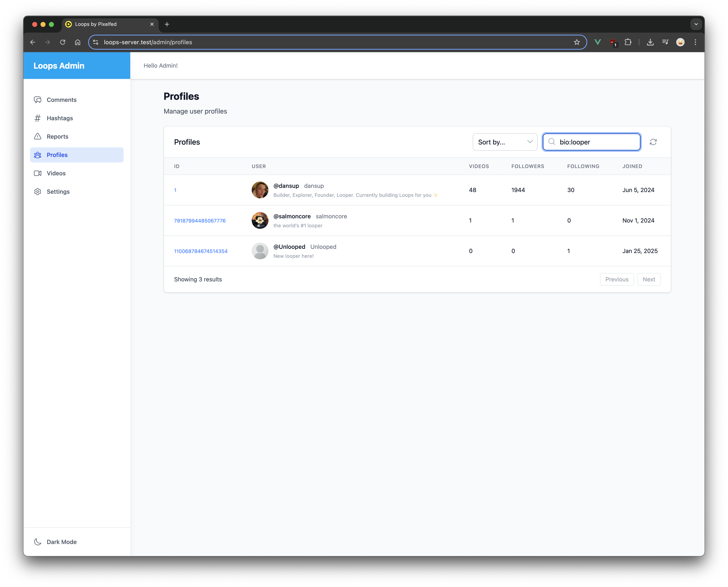This screenshot has width=728, height=587.
Task: Click the Videos camera icon
Action: (38, 173)
